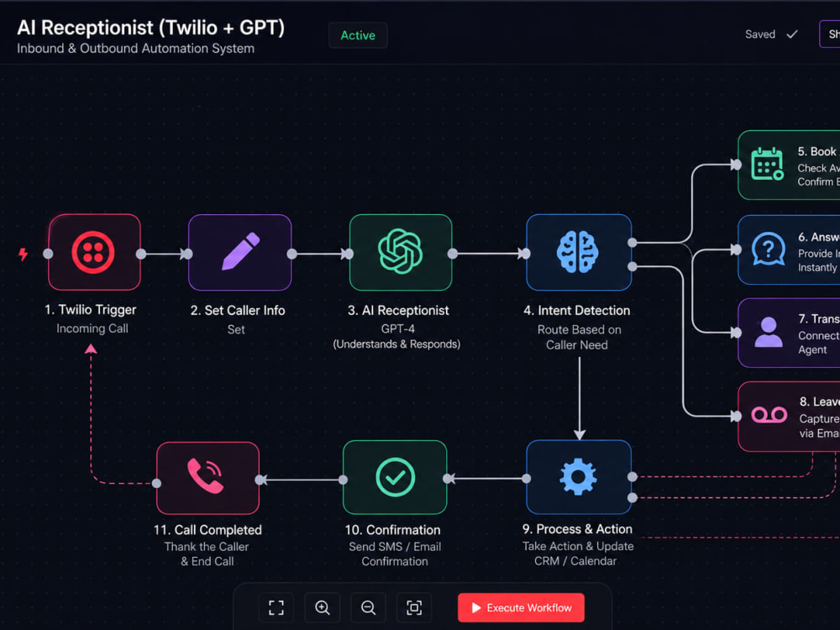Zoom in on the workflow canvas
840x630 pixels.
[323, 607]
